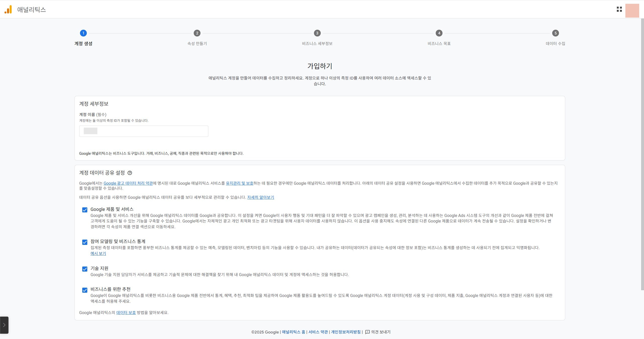This screenshot has width=644, height=339.
Task: Uncheck Google 제품 및 서비스 checkbox
Action: click(85, 210)
